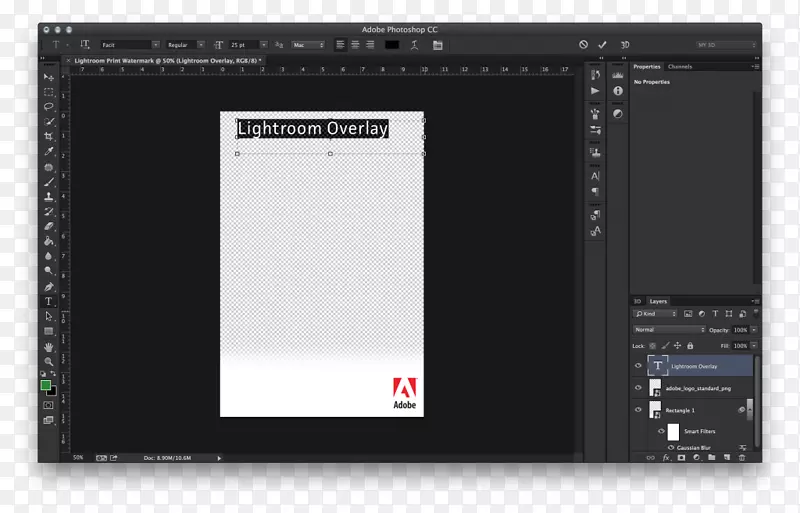The image size is (800, 513).
Task: Open the Opacity slider dropdown
Action: 754,330
